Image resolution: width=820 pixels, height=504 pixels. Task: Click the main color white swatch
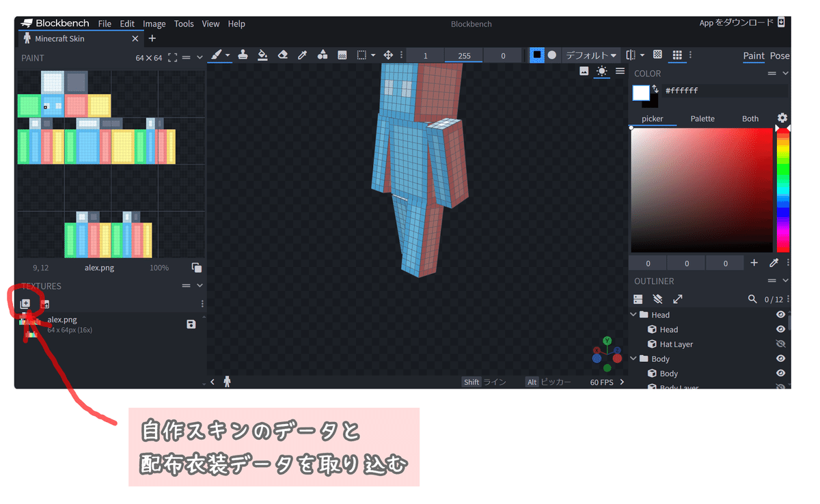pyautogui.click(x=641, y=93)
